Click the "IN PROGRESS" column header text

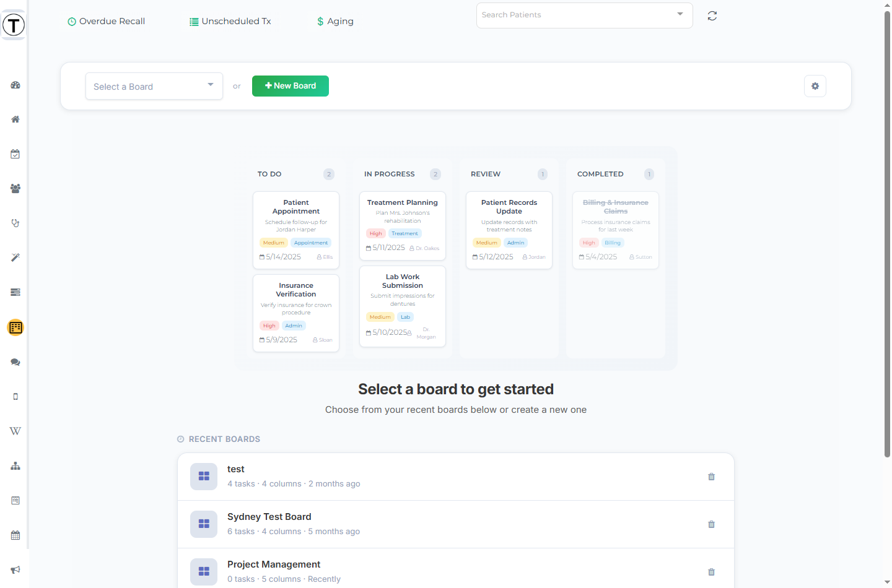pyautogui.click(x=390, y=174)
